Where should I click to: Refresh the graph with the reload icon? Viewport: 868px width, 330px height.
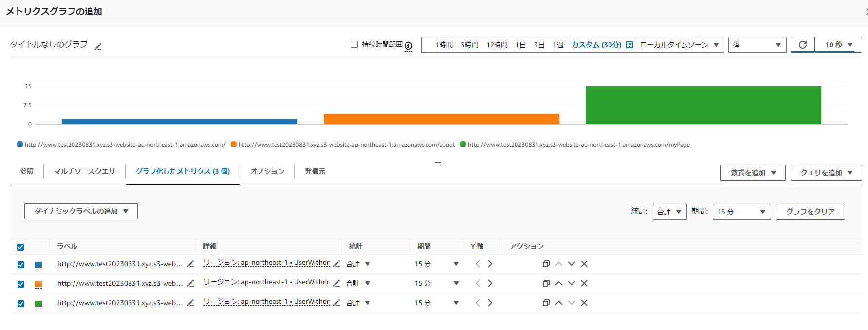pos(803,45)
